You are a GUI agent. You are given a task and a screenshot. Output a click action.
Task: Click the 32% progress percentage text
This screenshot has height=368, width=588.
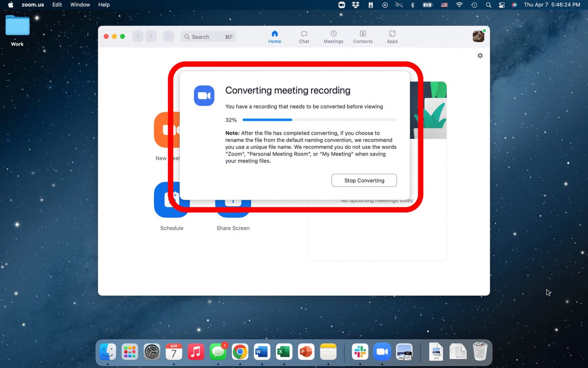231,120
